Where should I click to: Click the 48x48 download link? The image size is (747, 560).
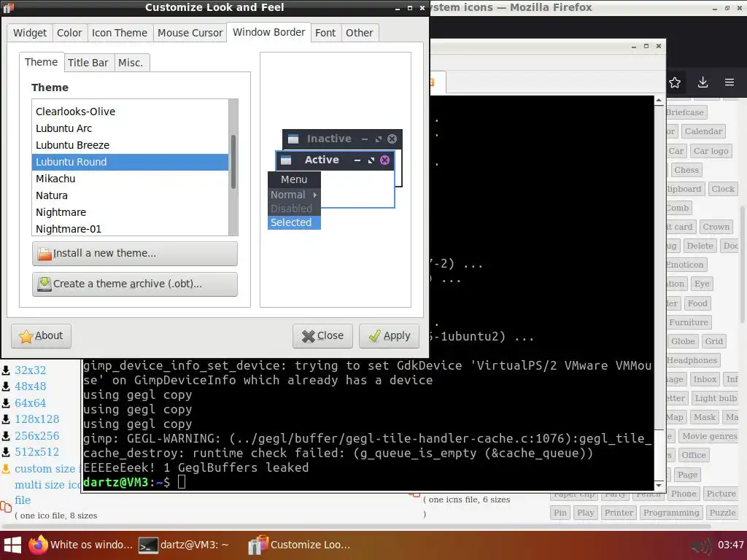[30, 386]
